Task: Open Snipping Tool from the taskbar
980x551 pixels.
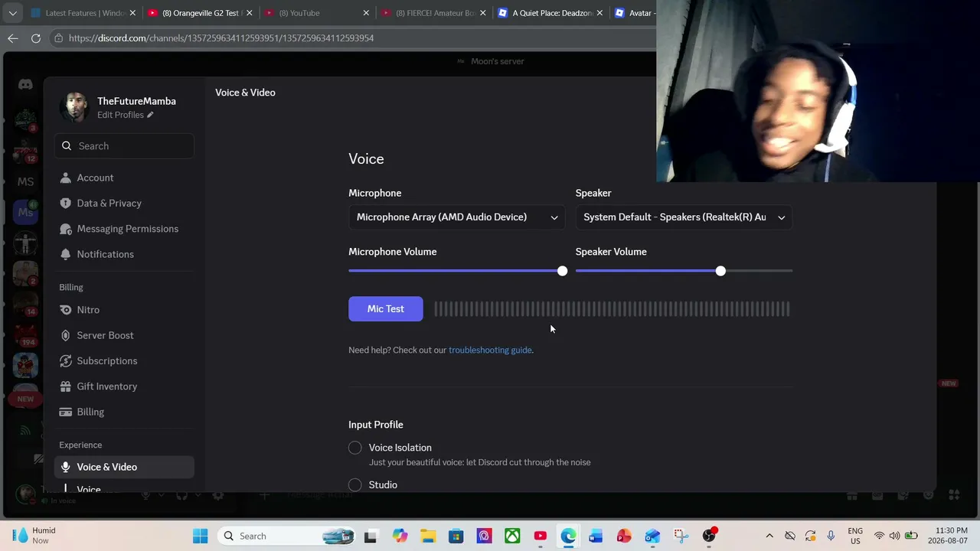Action: point(681,536)
